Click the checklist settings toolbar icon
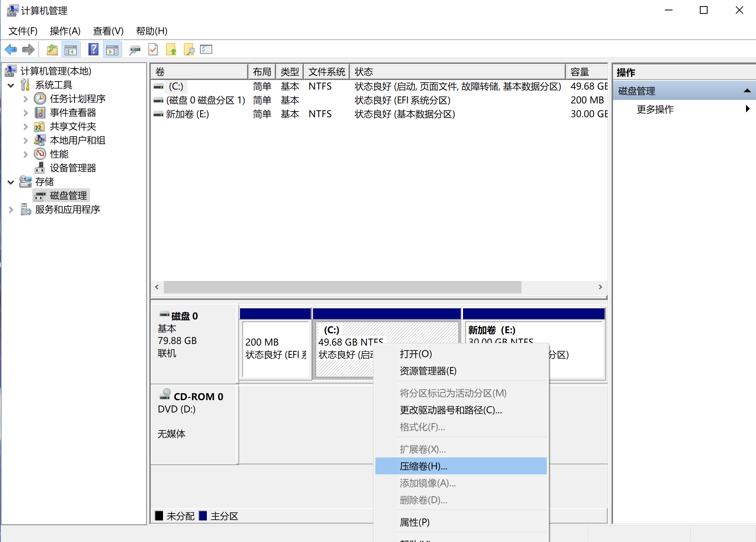The image size is (756, 542). click(x=206, y=50)
